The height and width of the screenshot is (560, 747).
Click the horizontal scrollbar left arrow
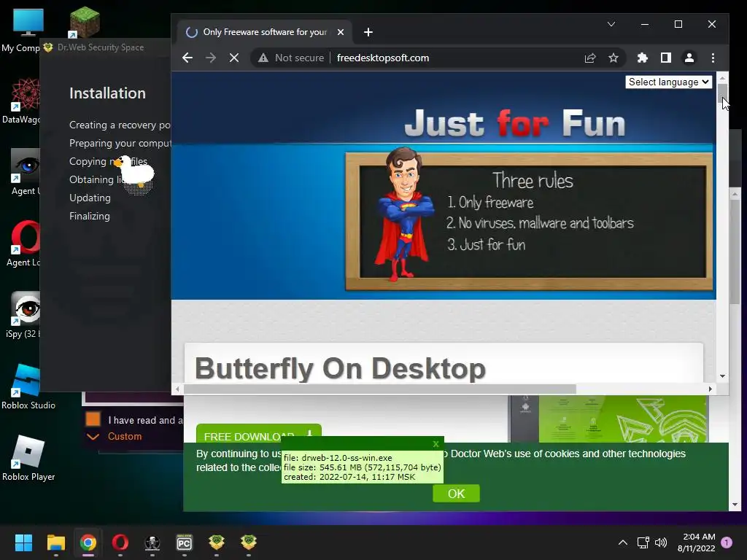[177, 389]
